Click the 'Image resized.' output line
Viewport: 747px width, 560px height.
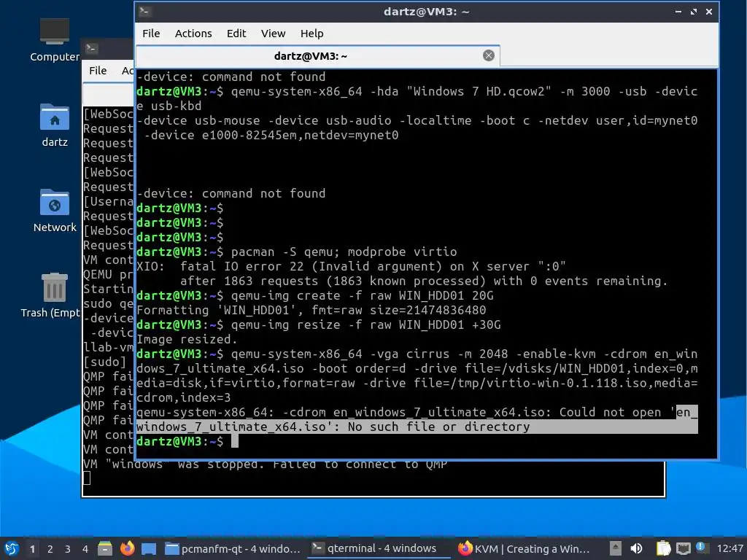(187, 340)
